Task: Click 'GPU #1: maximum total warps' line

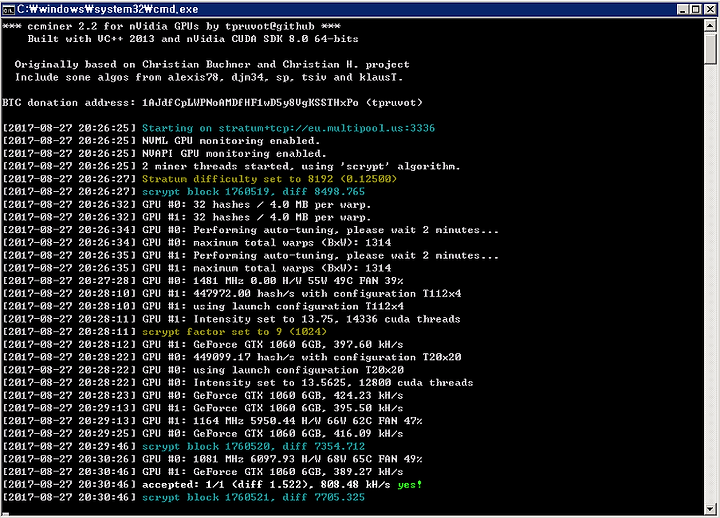Action: point(197,268)
